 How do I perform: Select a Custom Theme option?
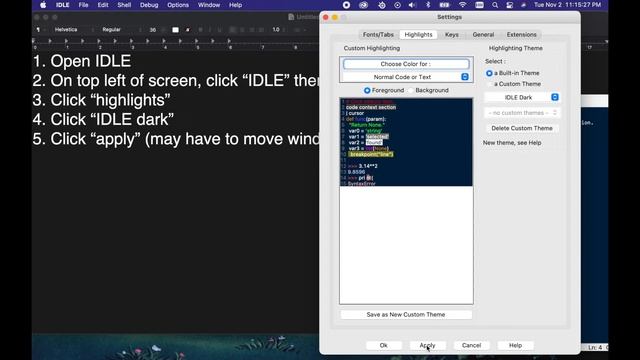(513, 84)
